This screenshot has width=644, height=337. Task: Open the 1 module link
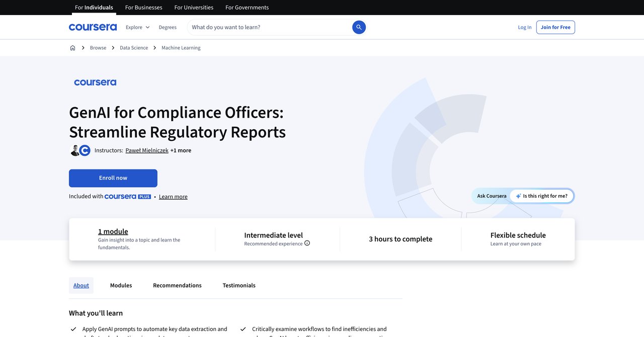click(x=113, y=231)
